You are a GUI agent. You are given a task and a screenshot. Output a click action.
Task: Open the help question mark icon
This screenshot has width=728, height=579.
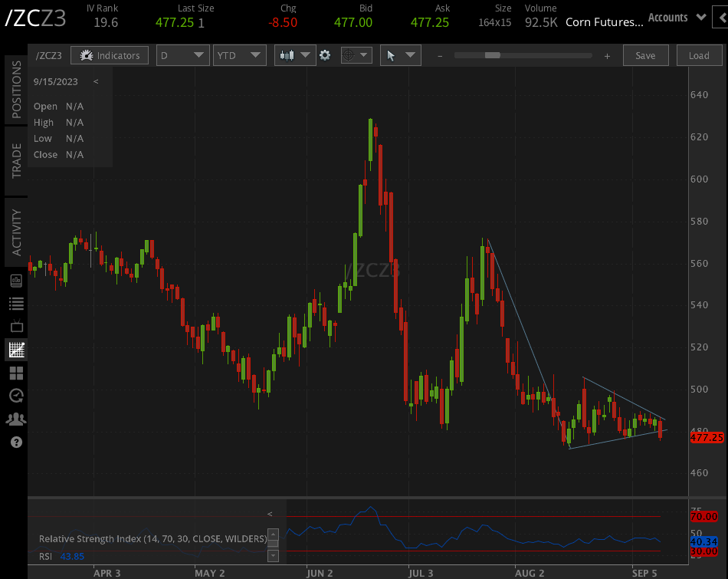[15, 442]
